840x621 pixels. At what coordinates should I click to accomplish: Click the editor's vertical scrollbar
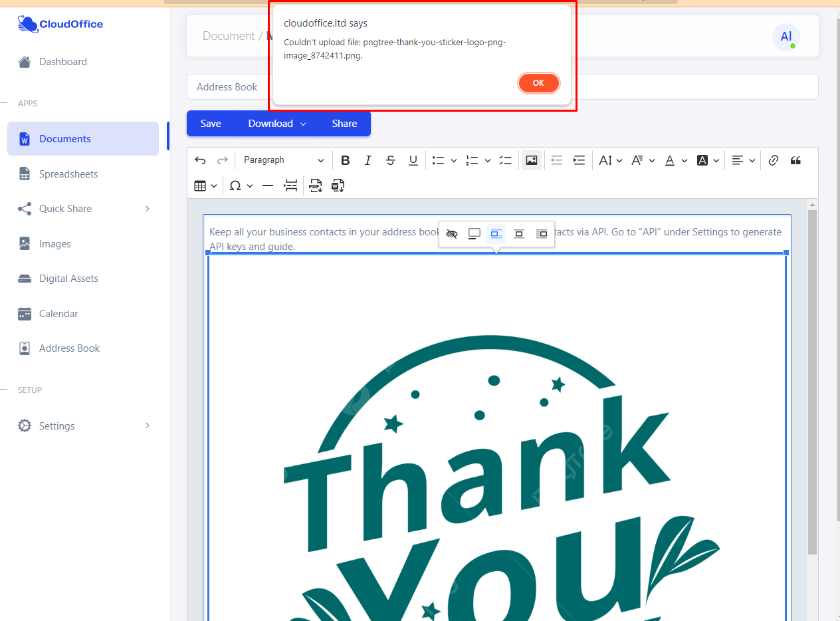(x=812, y=382)
